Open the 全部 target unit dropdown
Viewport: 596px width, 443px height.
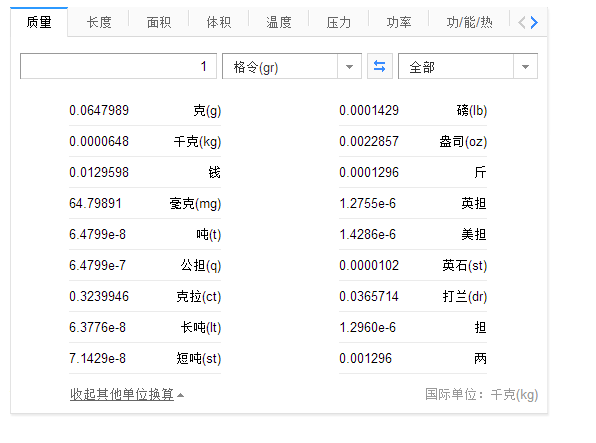point(468,67)
